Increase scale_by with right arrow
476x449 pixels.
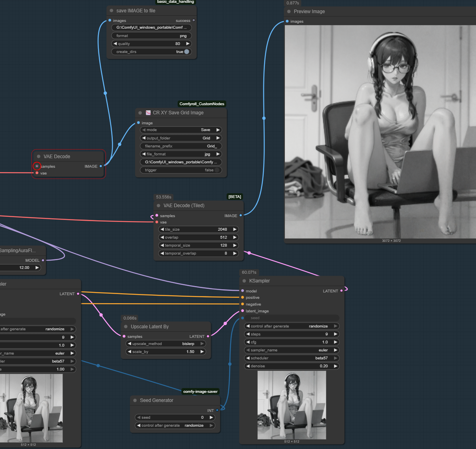click(202, 352)
